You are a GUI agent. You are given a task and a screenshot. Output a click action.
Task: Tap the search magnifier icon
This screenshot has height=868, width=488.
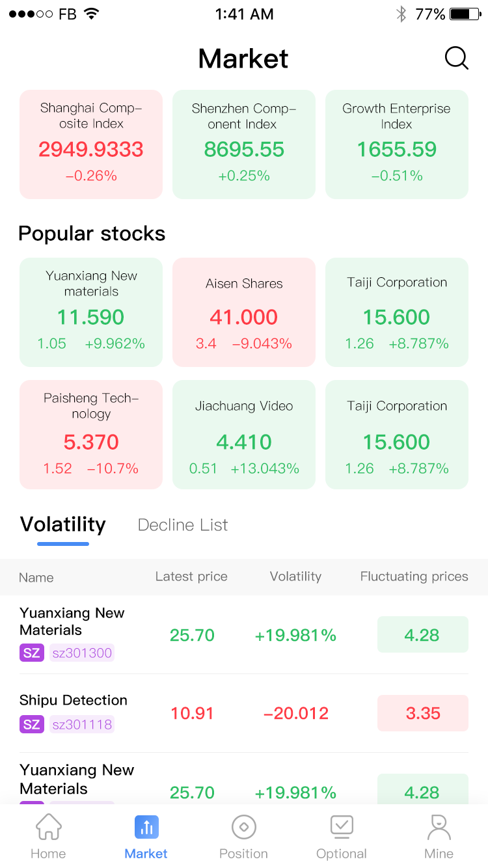point(456,59)
